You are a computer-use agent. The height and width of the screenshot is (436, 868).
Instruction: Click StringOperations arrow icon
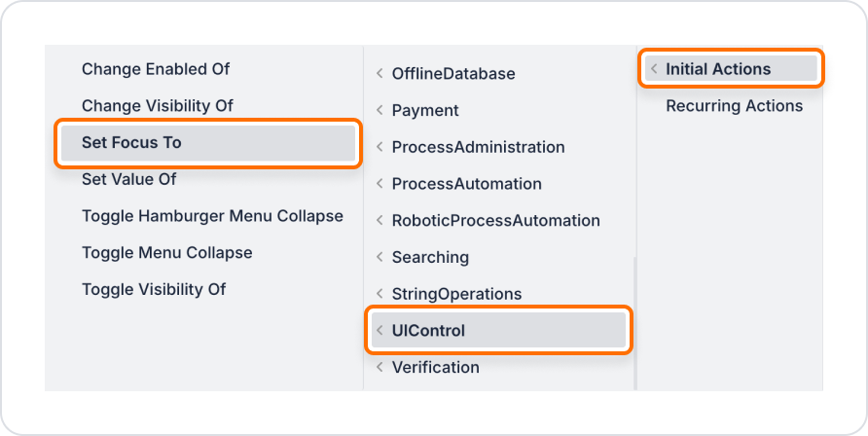pyautogui.click(x=380, y=293)
